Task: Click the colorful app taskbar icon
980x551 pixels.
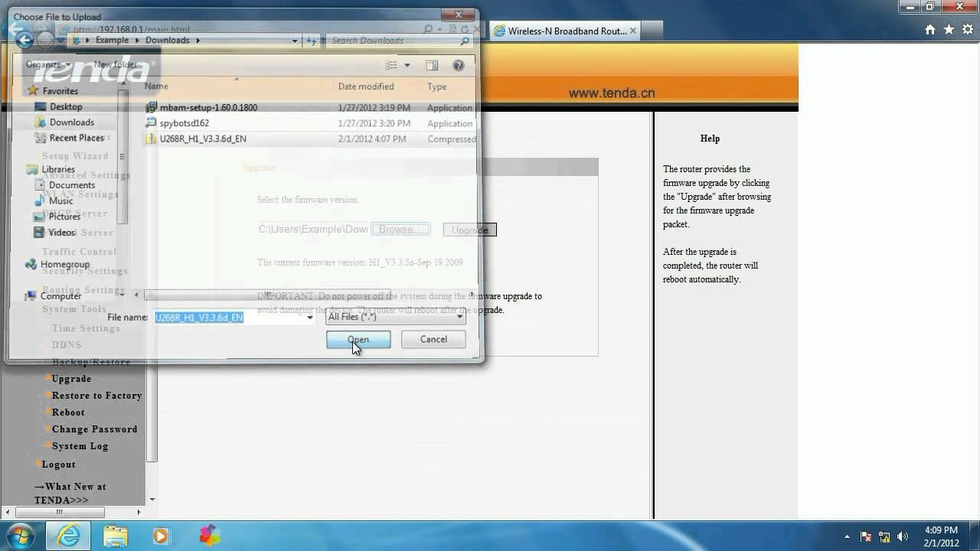Action: [209, 536]
